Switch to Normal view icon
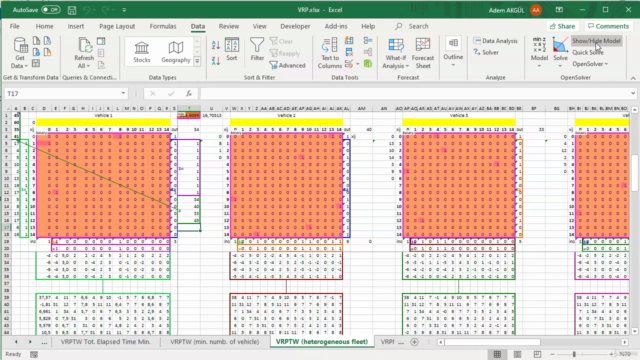This screenshot has width=640, height=360. [x=497, y=354]
